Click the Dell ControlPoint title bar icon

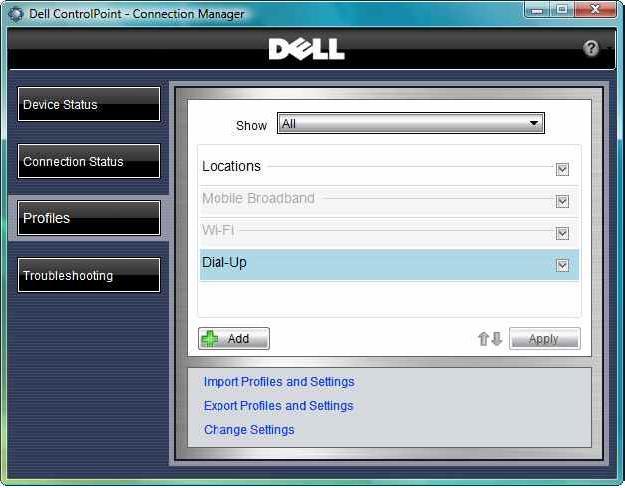[x=16, y=14]
